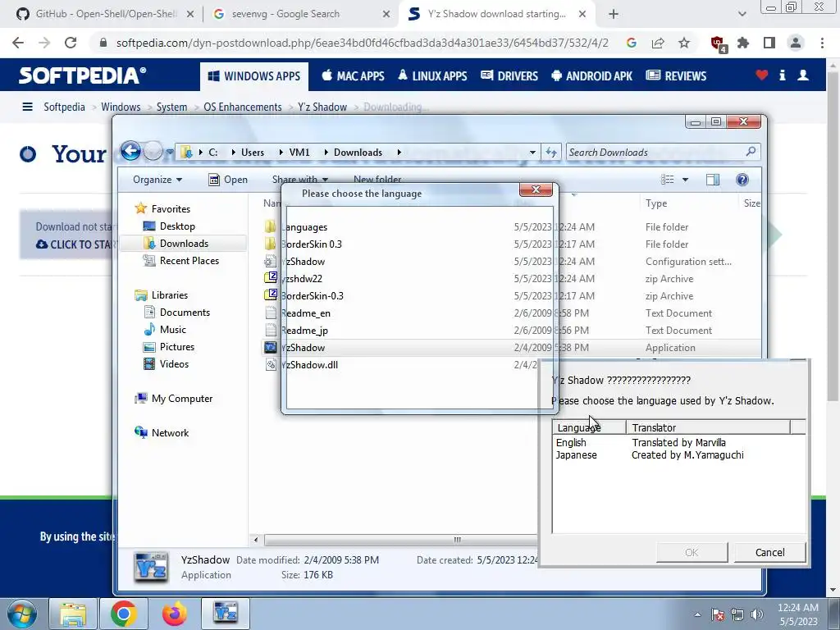
Task: Select Japanese in the language list
Action: tap(577, 454)
